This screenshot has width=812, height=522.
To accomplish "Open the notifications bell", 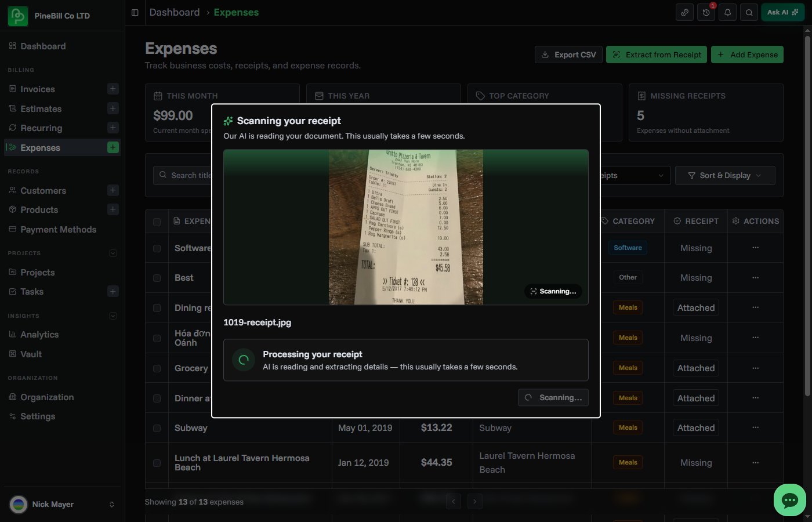I will pos(728,12).
